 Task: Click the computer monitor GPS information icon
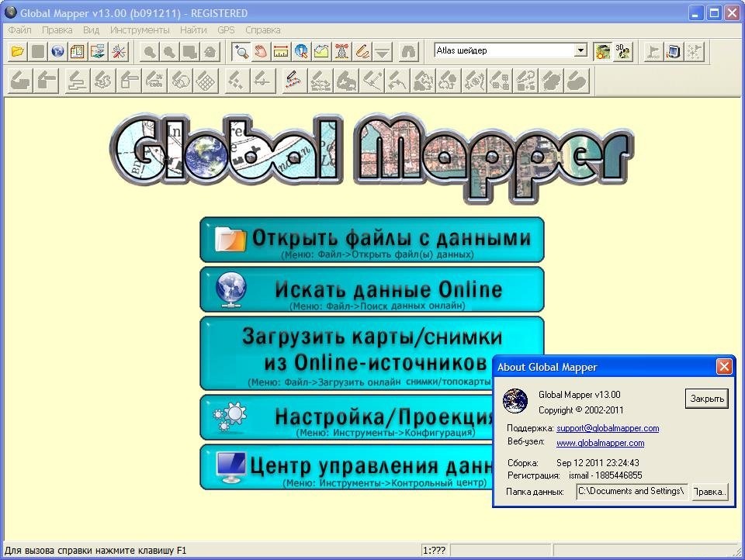click(674, 51)
